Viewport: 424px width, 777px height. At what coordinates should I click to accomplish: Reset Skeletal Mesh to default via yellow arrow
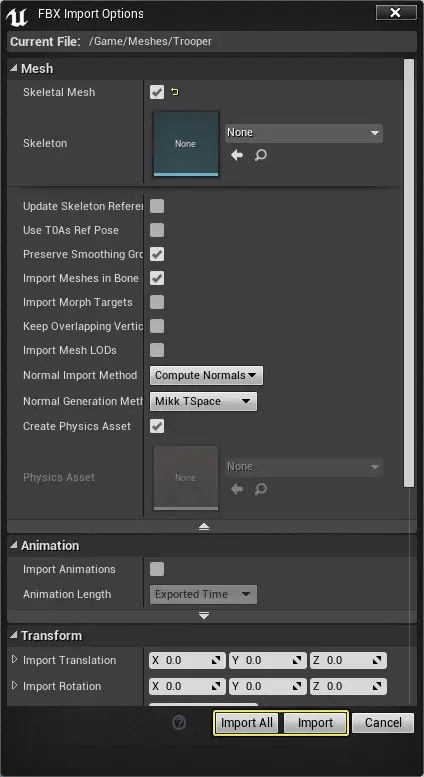pos(175,92)
